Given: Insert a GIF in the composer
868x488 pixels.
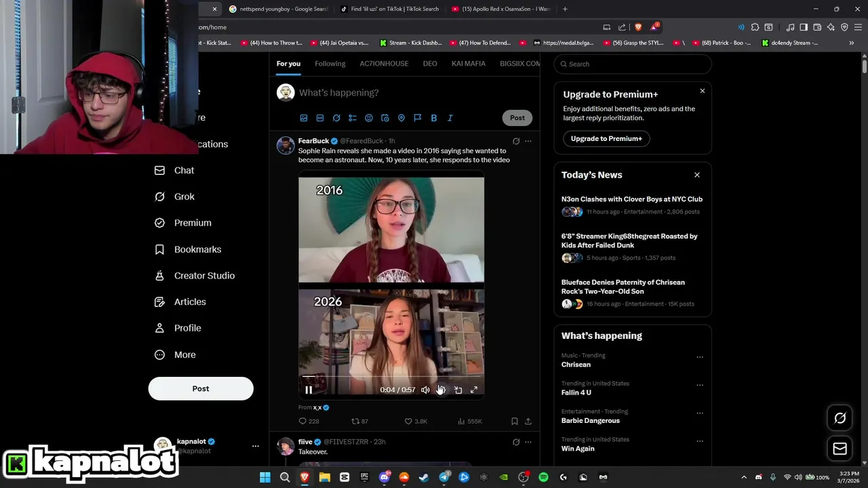Looking at the screenshot, I should click(320, 118).
